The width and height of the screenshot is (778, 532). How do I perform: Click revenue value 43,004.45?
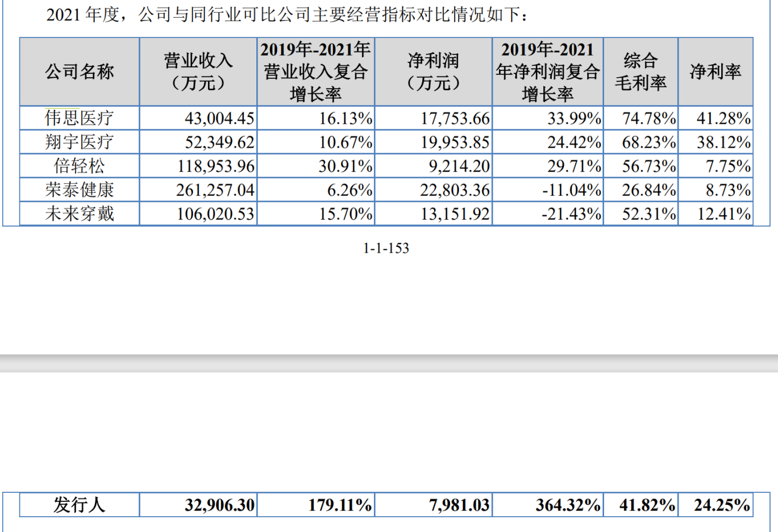point(219,118)
